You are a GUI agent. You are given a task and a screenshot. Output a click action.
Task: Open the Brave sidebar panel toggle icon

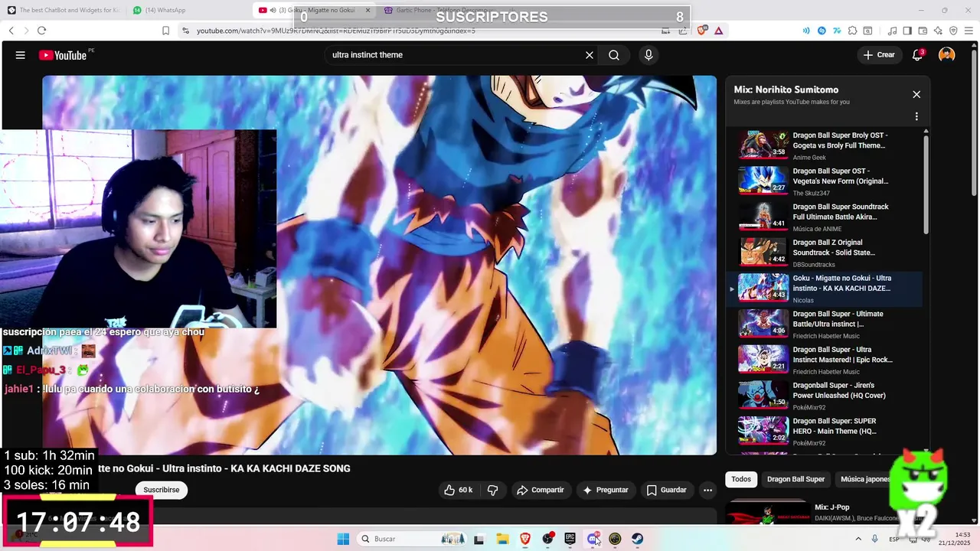coord(907,31)
